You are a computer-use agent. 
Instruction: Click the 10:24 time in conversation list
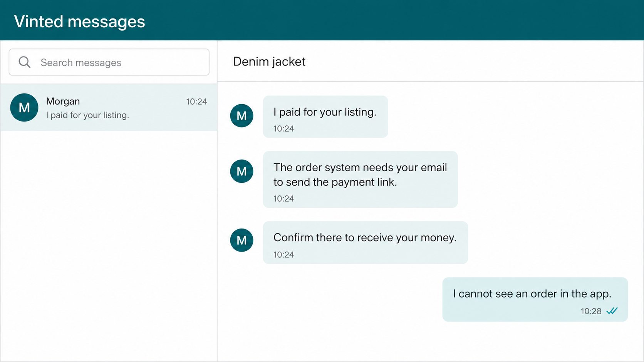(x=196, y=102)
